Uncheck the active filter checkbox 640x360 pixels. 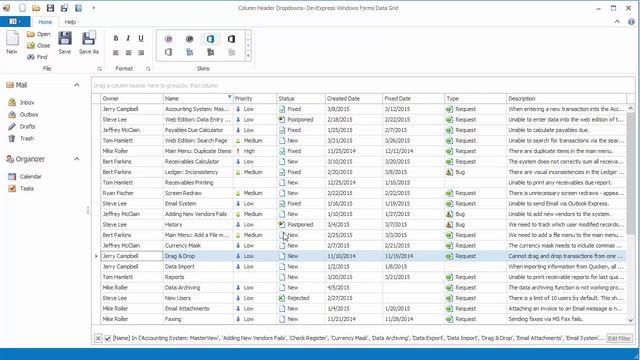point(108,338)
